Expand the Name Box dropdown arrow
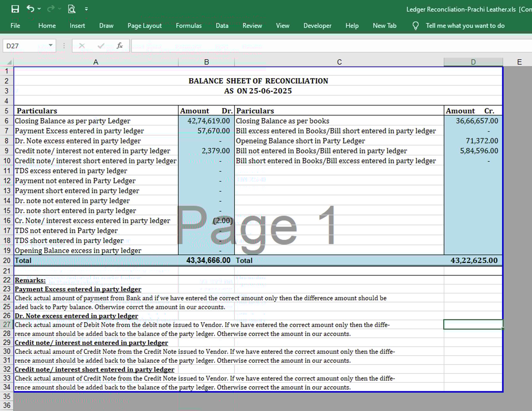This screenshot has height=411, width=532. pos(51,45)
